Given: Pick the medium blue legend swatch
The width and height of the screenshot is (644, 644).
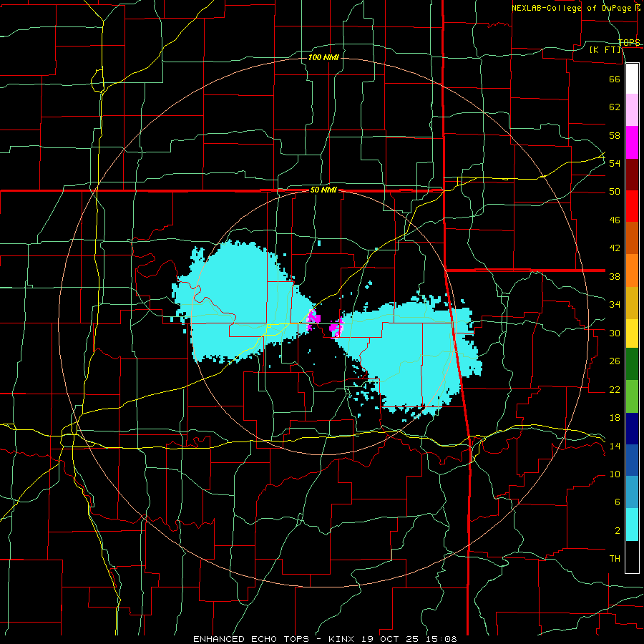Looking at the screenshot, I should [632, 460].
